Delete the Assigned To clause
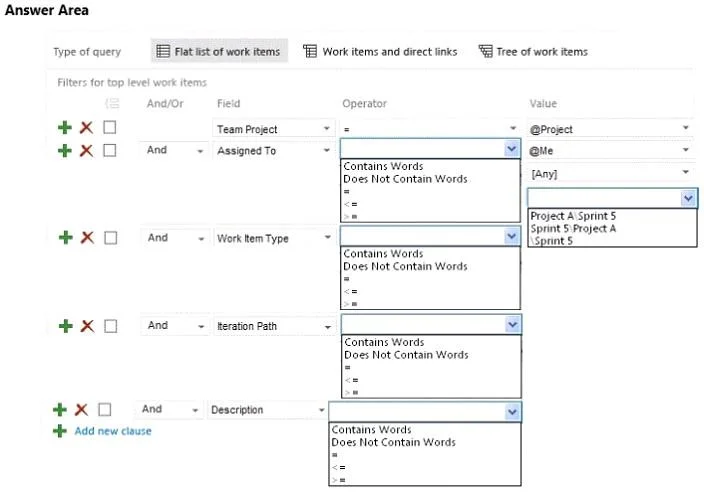 (x=86, y=150)
